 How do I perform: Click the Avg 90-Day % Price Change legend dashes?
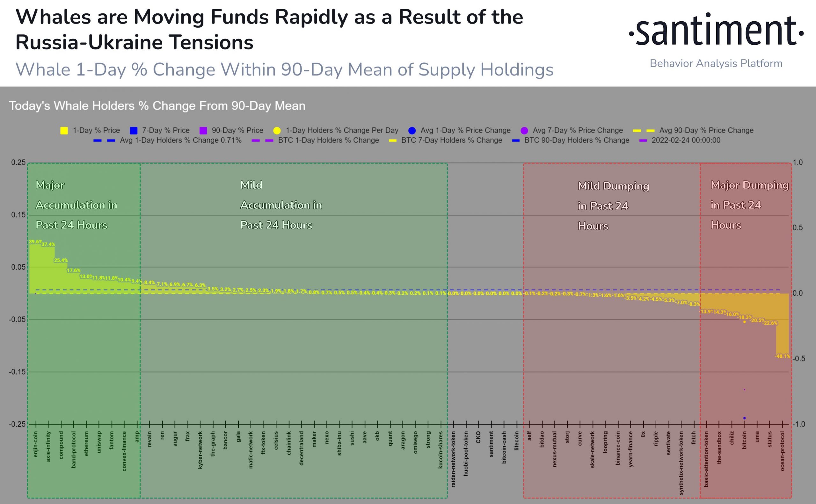[644, 131]
